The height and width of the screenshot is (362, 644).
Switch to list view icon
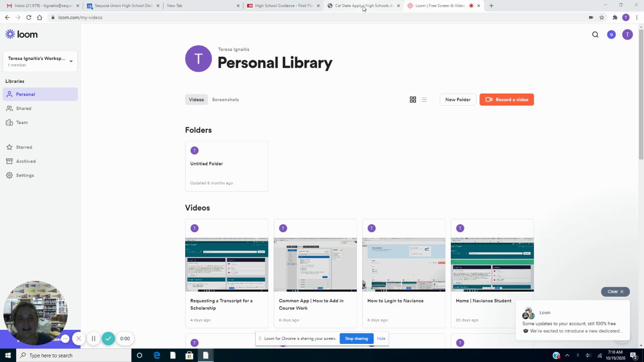pyautogui.click(x=424, y=100)
